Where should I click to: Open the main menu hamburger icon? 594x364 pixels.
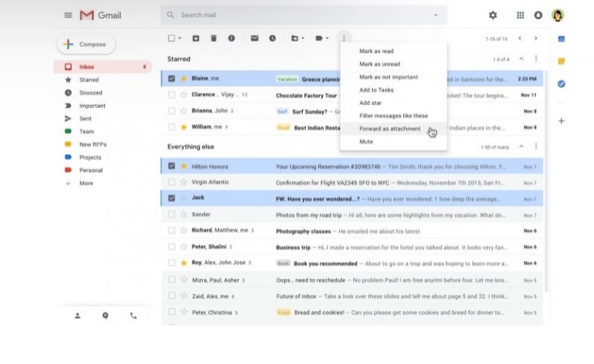point(68,15)
